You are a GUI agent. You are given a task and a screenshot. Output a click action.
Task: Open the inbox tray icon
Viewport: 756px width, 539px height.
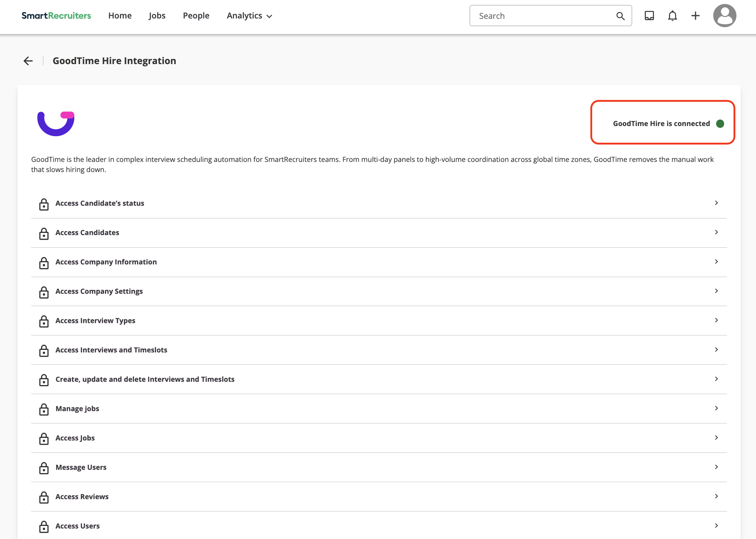pyautogui.click(x=649, y=16)
